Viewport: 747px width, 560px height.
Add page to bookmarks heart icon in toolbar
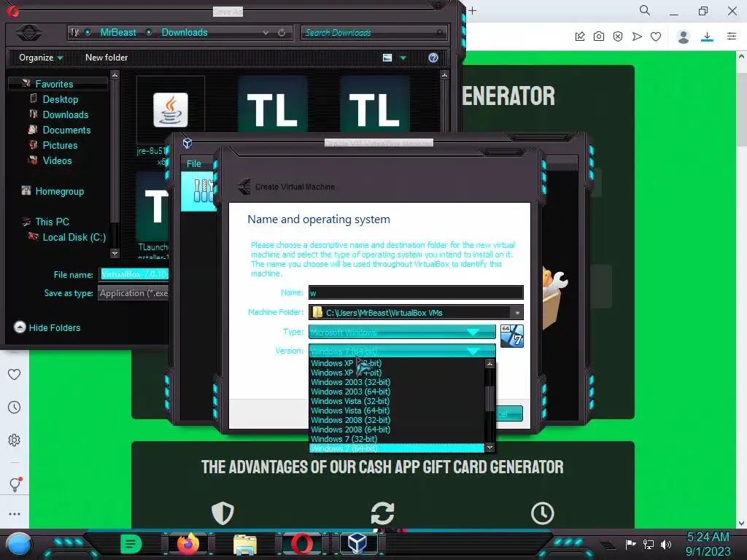pyautogui.click(x=656, y=36)
